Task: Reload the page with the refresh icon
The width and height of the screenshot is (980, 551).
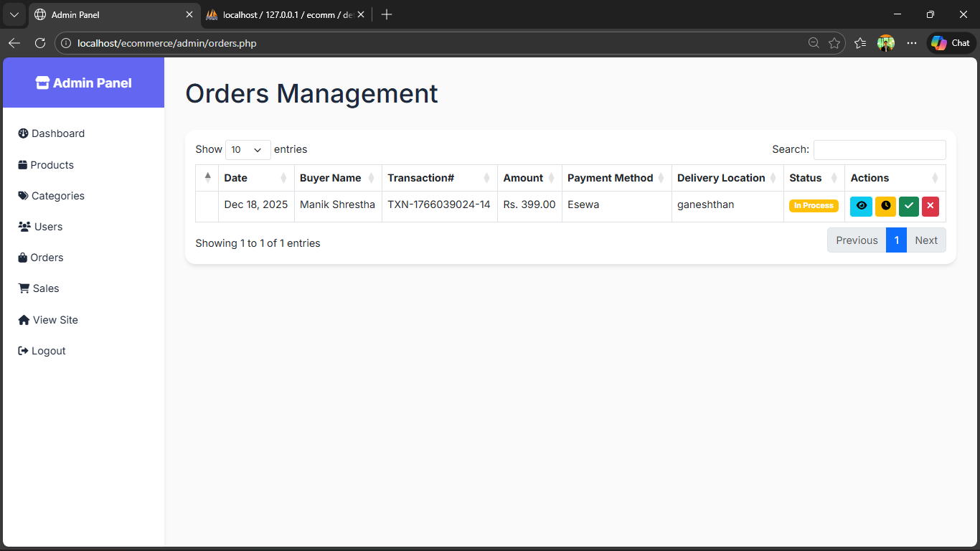Action: tap(40, 43)
